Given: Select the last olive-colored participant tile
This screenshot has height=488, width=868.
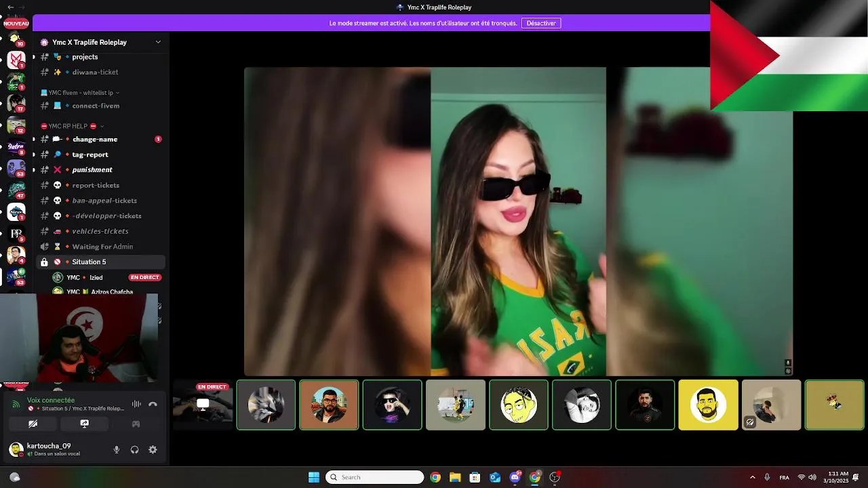Looking at the screenshot, I should tap(834, 405).
